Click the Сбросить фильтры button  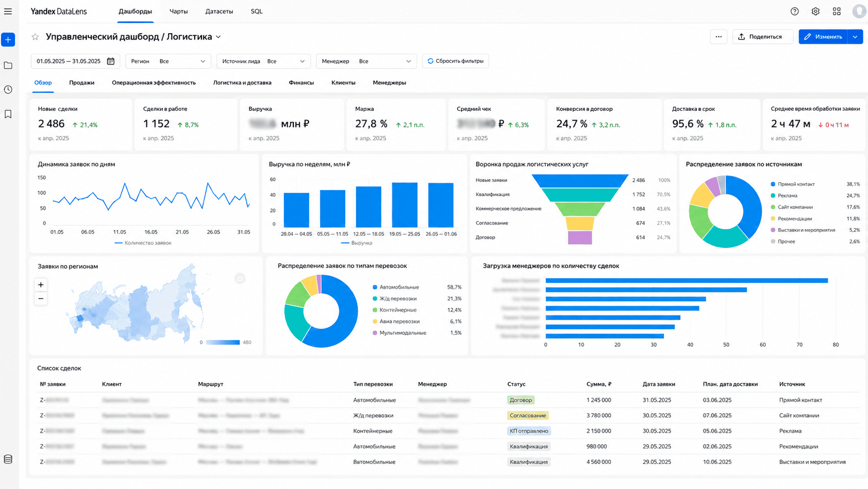point(455,61)
